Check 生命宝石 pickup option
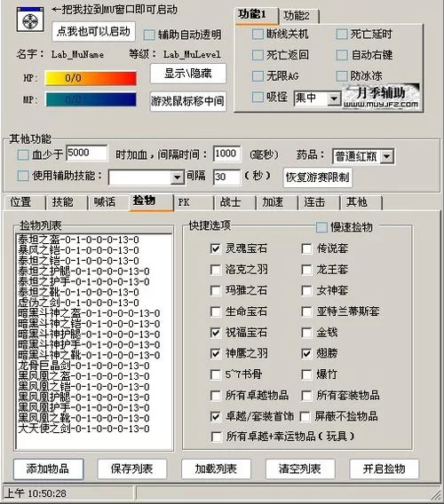The height and width of the screenshot is (504, 444). [x=215, y=311]
